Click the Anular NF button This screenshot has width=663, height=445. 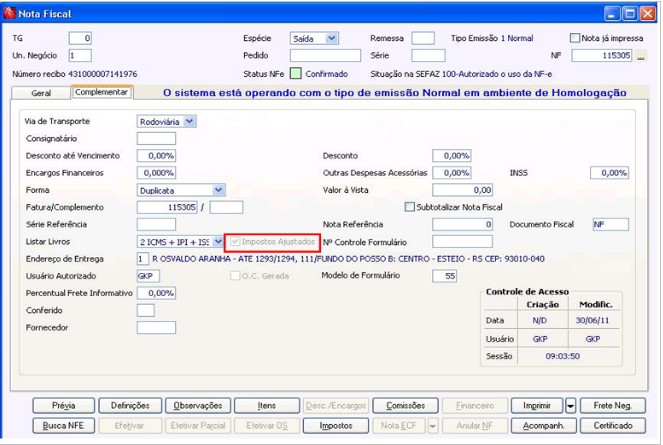coord(474,426)
